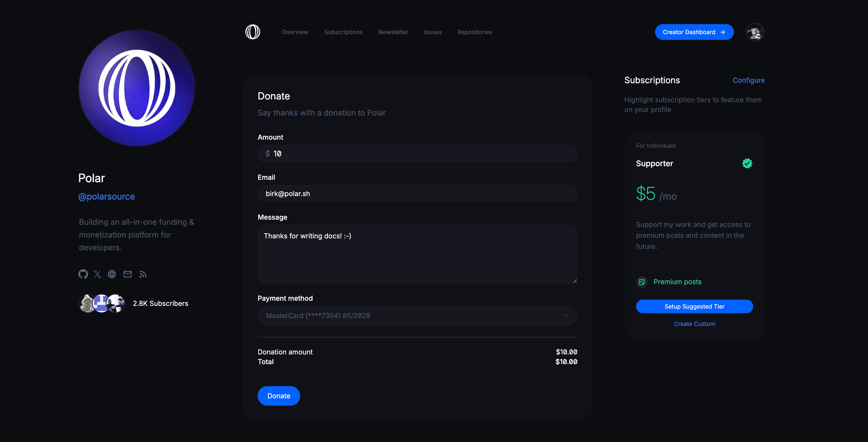
Task: Select the payment method dropdown
Action: [417, 315]
